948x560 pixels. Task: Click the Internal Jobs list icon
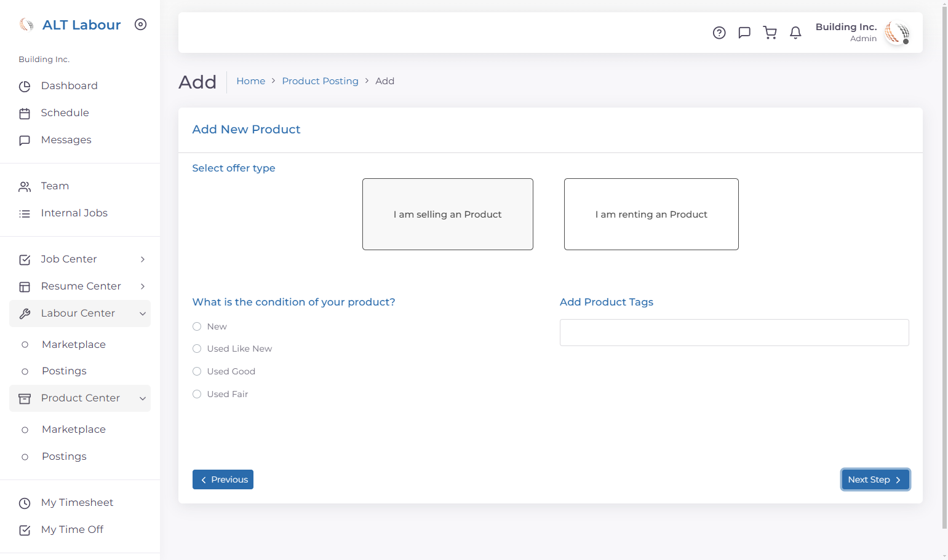click(x=25, y=214)
